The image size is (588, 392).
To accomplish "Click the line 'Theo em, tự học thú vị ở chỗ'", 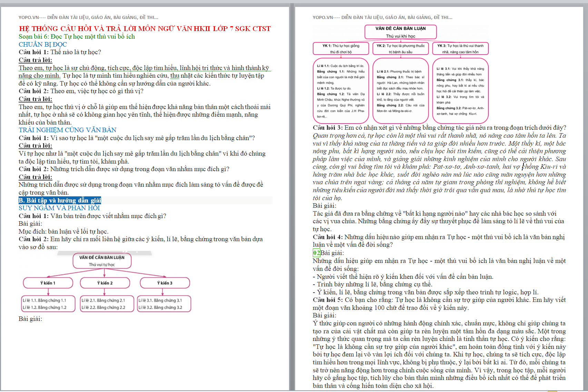I will click(144, 107).
